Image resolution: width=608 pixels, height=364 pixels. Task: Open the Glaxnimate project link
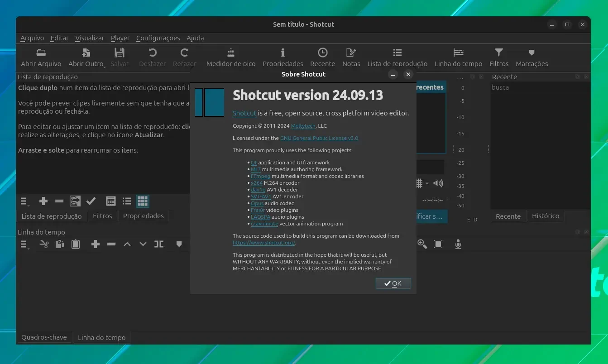pos(264,224)
